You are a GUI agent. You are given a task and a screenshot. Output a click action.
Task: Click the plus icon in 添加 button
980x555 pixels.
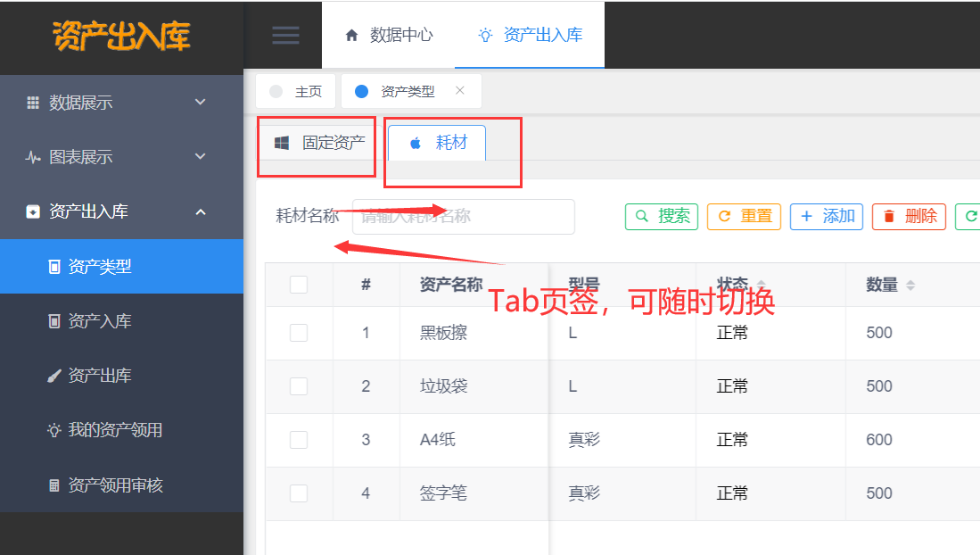[x=806, y=217]
